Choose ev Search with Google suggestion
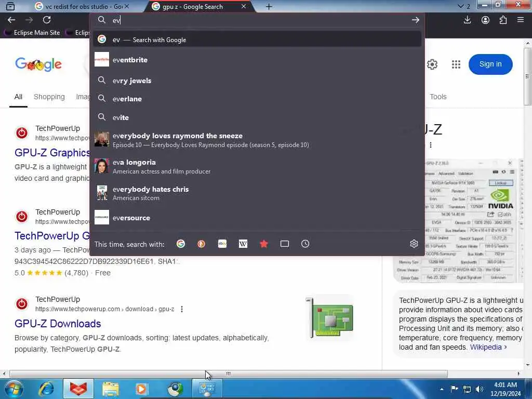 (x=257, y=39)
